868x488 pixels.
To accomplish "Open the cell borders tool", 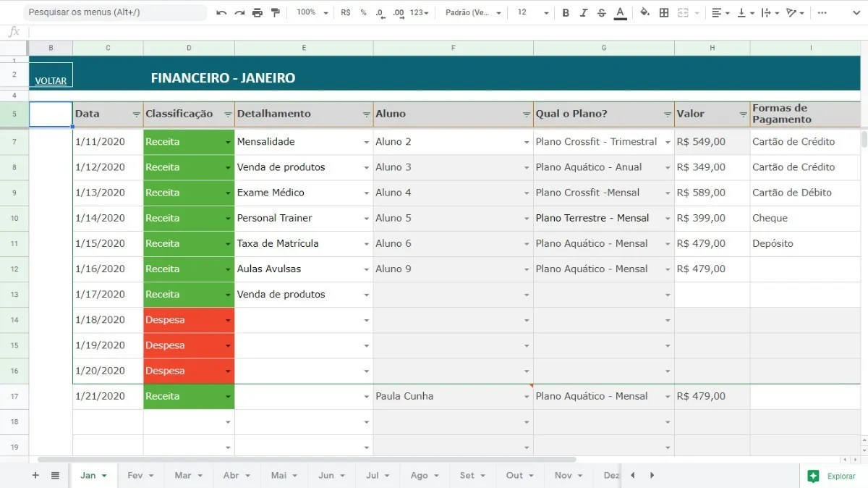I will coord(664,13).
